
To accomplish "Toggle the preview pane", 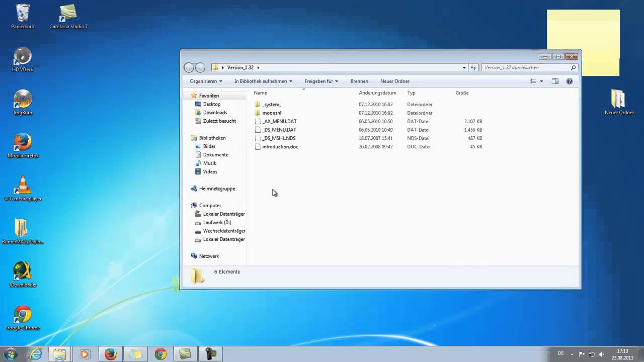I will coord(555,81).
